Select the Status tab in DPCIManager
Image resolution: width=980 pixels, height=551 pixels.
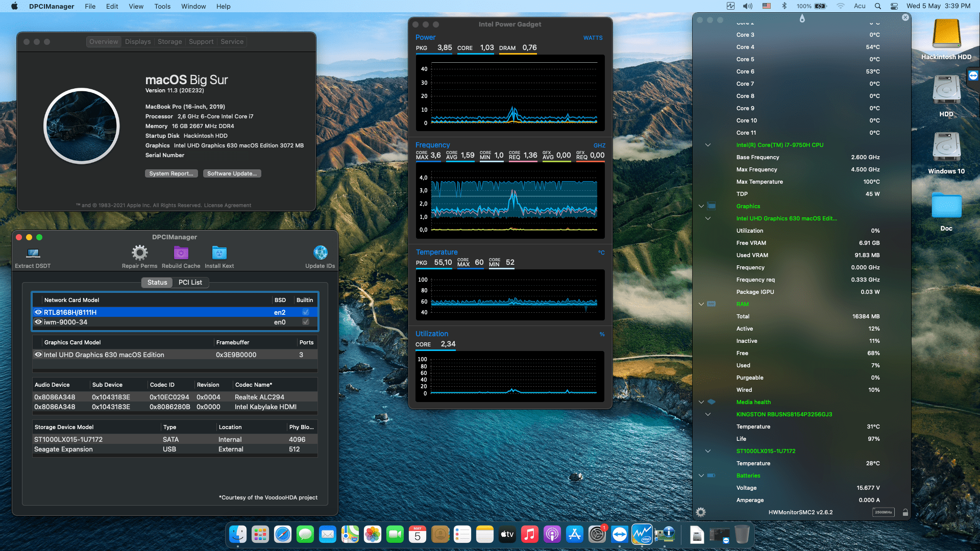point(157,283)
